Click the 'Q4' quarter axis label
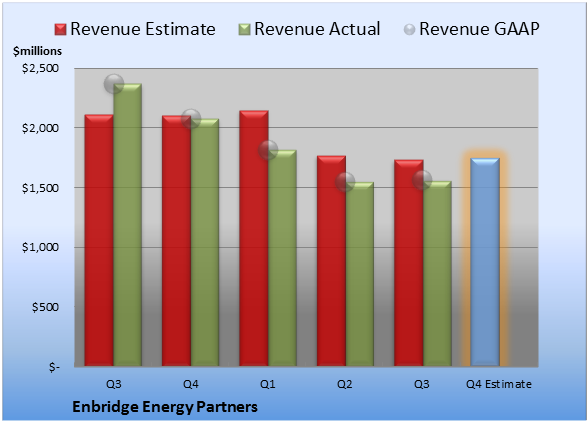588x422 pixels. pos(190,384)
